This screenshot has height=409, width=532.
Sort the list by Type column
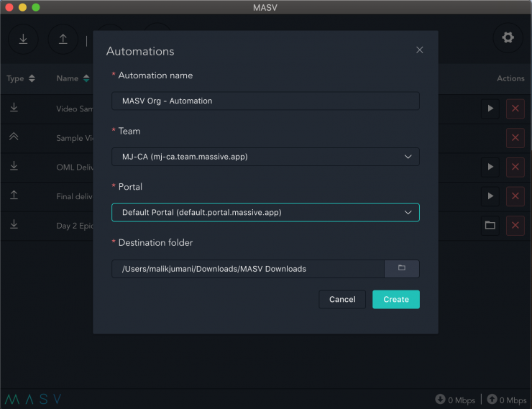(x=21, y=78)
